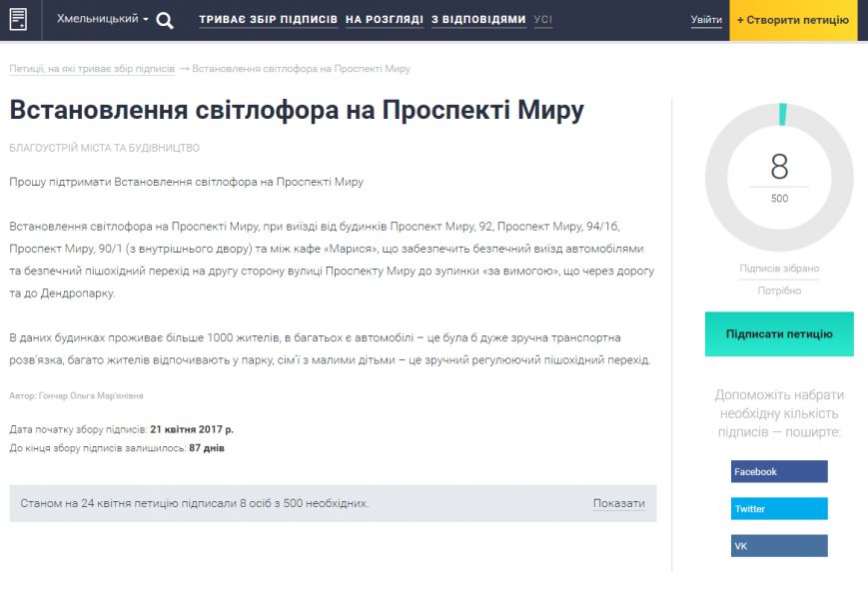Click the 8 signatures count
The image size is (868, 594).
click(779, 167)
